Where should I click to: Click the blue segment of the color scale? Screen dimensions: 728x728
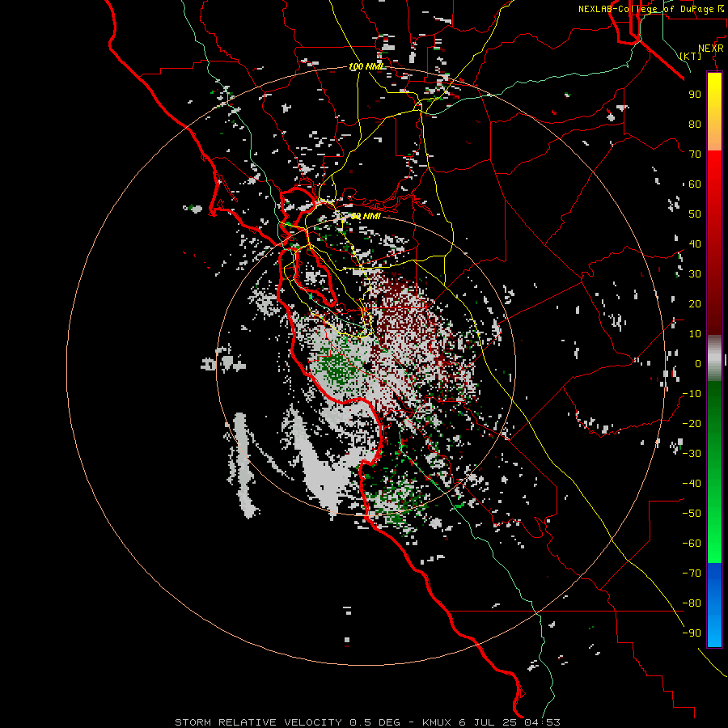point(714,604)
